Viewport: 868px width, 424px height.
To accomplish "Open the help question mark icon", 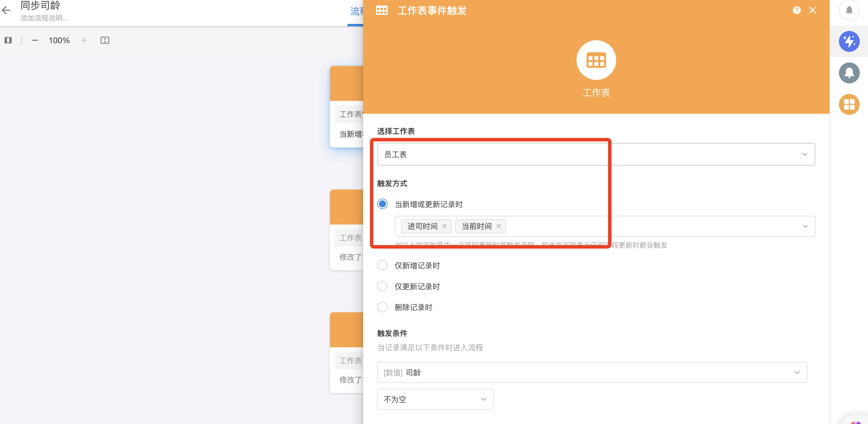I will click(797, 10).
